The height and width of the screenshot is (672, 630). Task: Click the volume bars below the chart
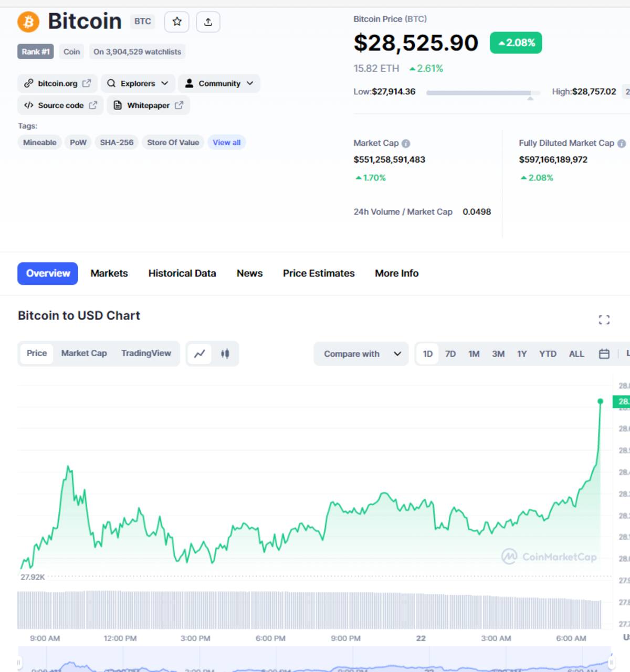tap(310, 610)
